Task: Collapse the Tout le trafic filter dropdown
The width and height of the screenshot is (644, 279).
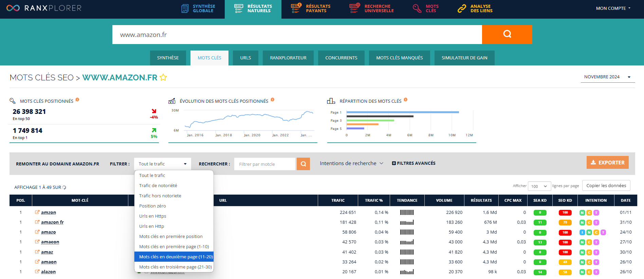Action: coord(163,164)
